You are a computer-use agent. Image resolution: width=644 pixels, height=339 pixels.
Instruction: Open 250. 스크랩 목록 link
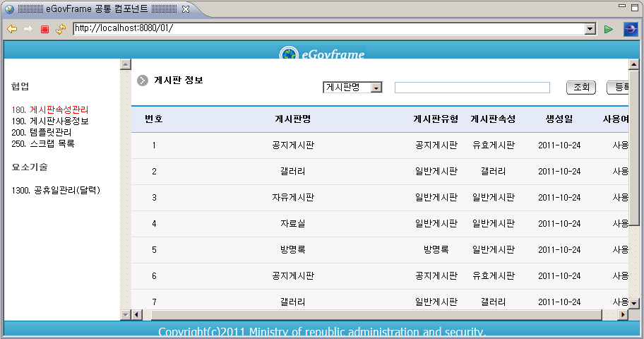click(43, 143)
